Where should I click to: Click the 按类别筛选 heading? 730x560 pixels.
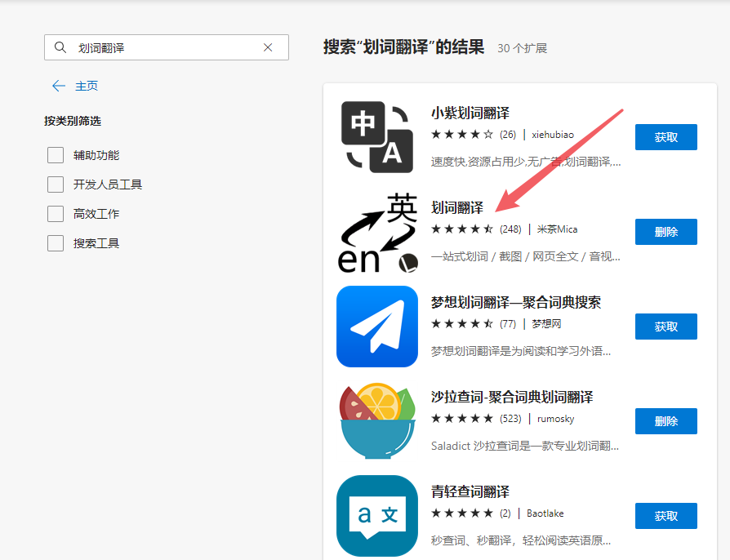(73, 121)
